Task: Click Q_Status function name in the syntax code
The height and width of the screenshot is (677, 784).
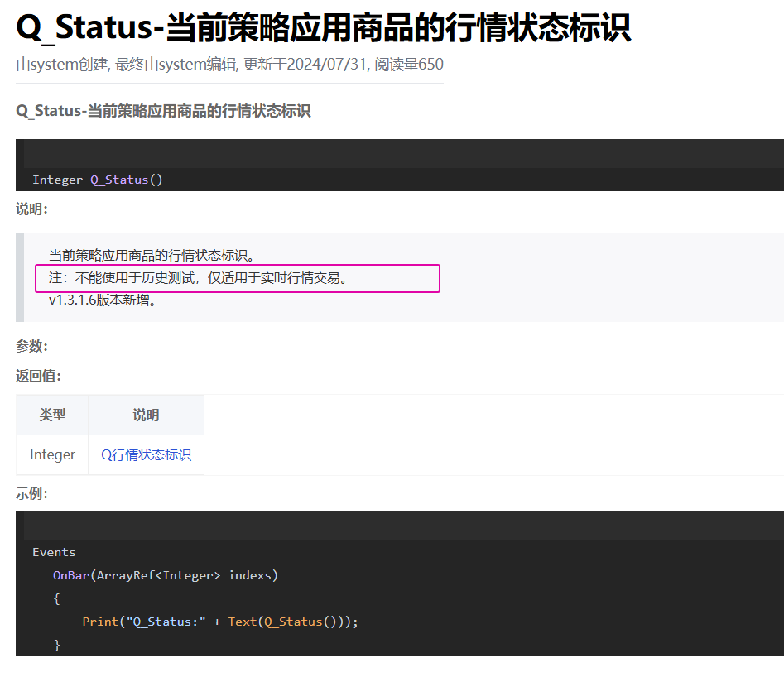Action: [119, 180]
